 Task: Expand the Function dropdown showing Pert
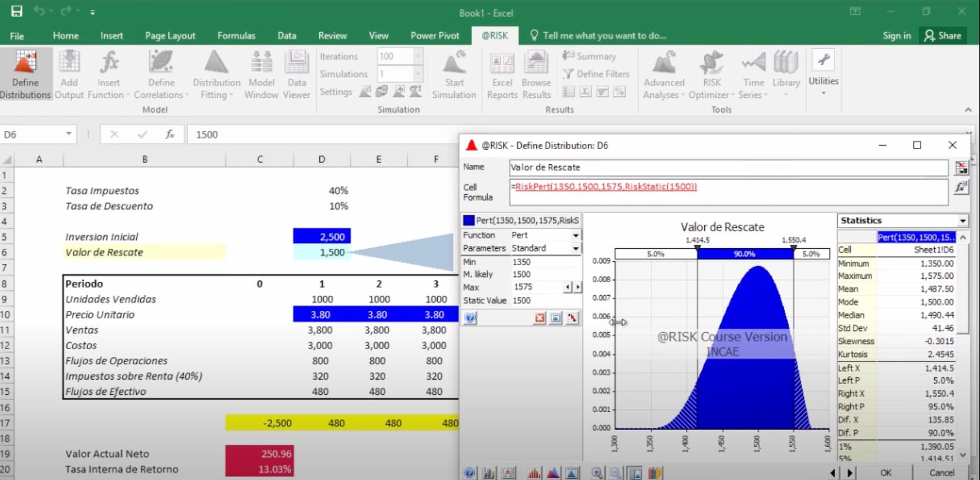click(x=576, y=235)
